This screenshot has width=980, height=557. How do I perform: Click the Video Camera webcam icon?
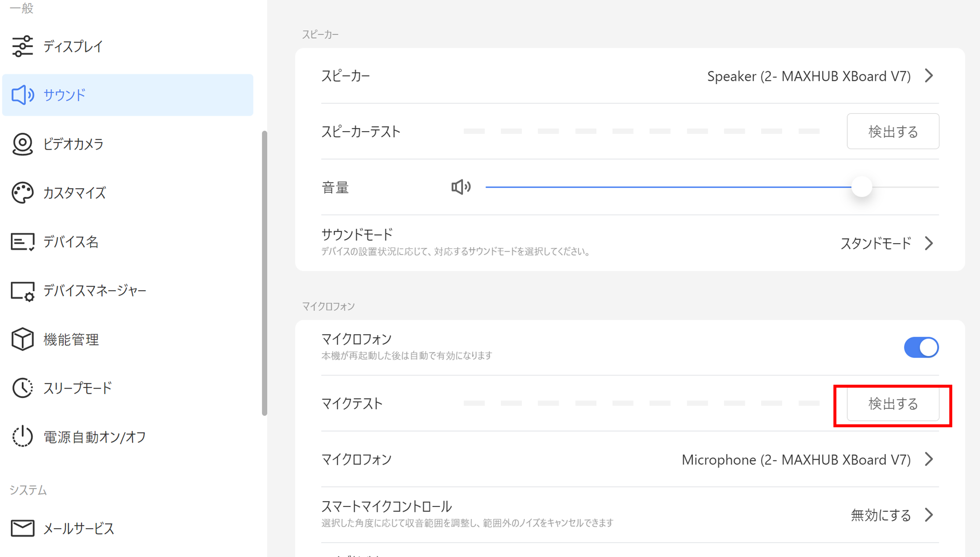[22, 144]
